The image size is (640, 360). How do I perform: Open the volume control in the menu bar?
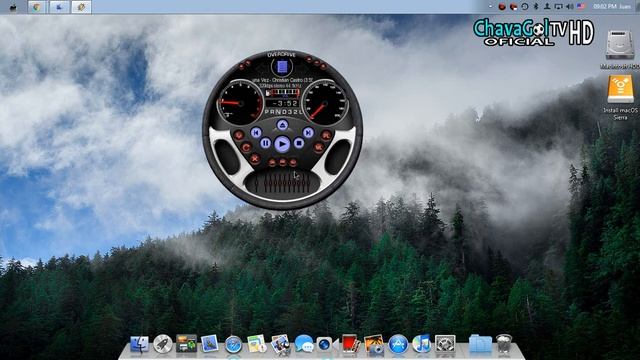(x=570, y=7)
